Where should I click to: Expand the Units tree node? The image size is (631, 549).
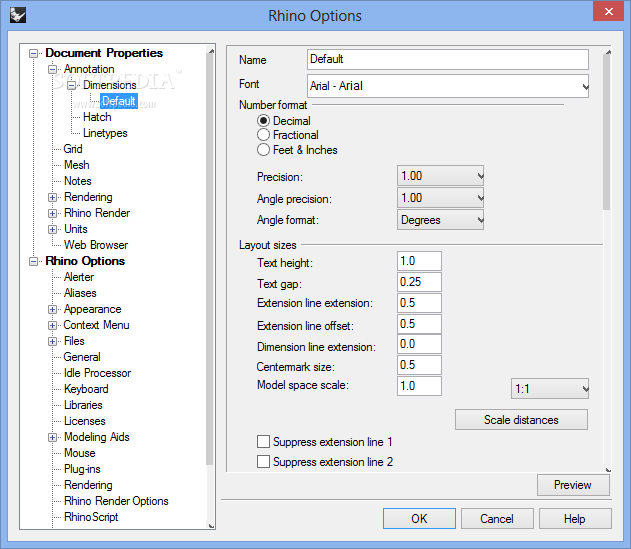coord(52,229)
